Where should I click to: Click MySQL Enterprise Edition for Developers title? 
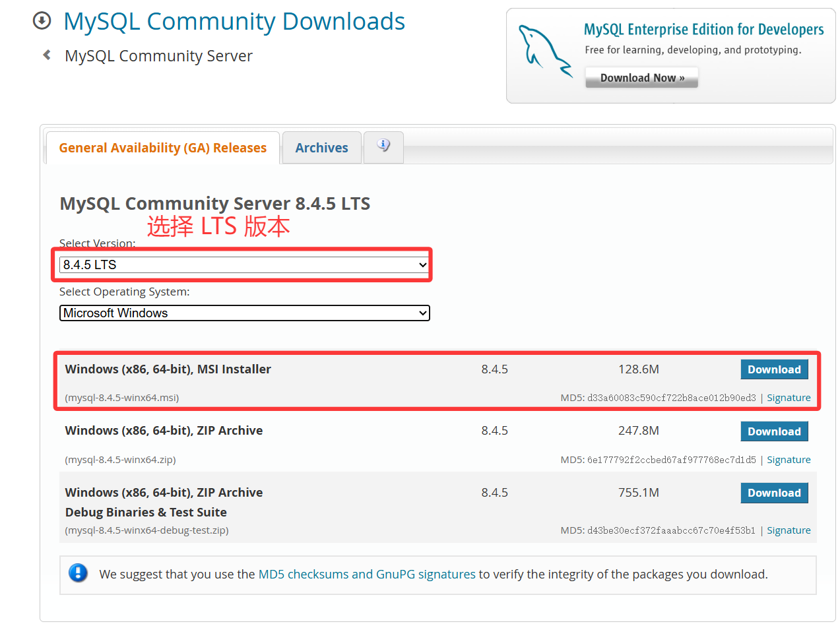point(704,30)
